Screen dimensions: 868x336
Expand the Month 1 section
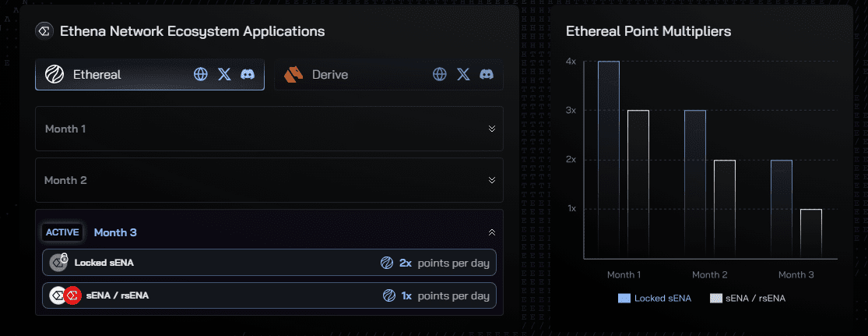tap(491, 129)
